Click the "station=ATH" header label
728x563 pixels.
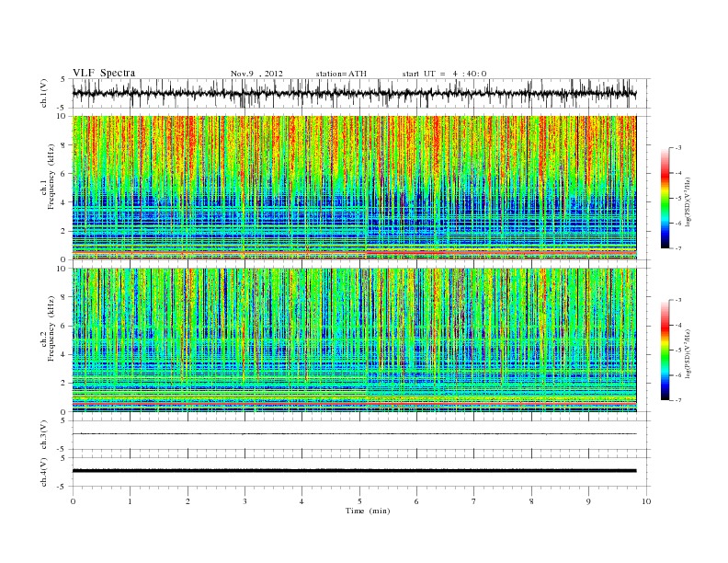point(341,74)
